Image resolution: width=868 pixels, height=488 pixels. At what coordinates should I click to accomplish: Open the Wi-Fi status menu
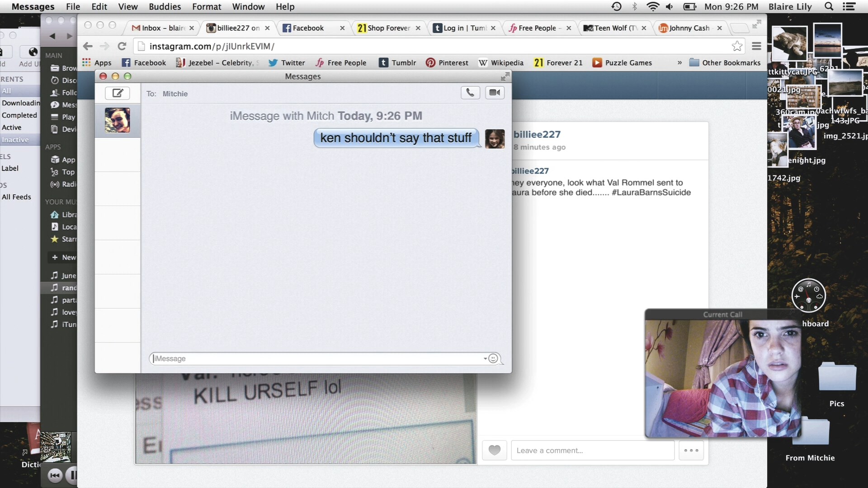(x=652, y=6)
